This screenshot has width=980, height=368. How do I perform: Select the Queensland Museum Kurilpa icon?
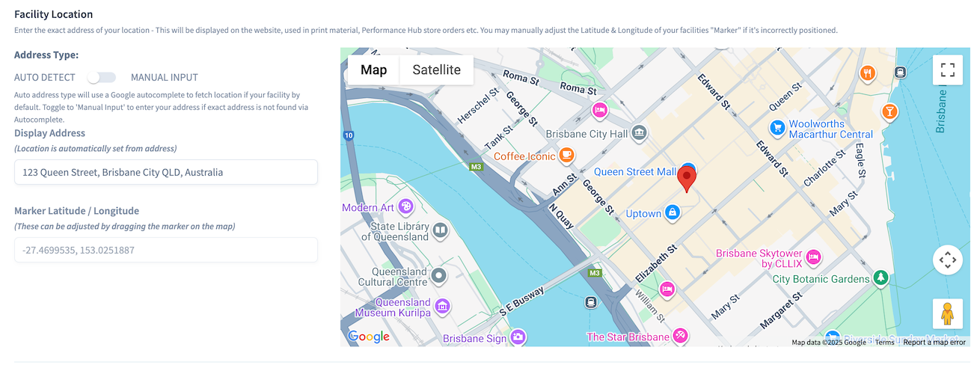[x=442, y=307]
